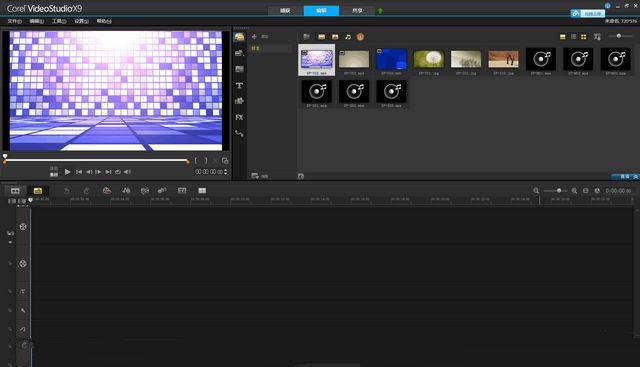This screenshot has height=367, width=640.
Task: Click the preview scrubber bar
Action: pos(96,161)
